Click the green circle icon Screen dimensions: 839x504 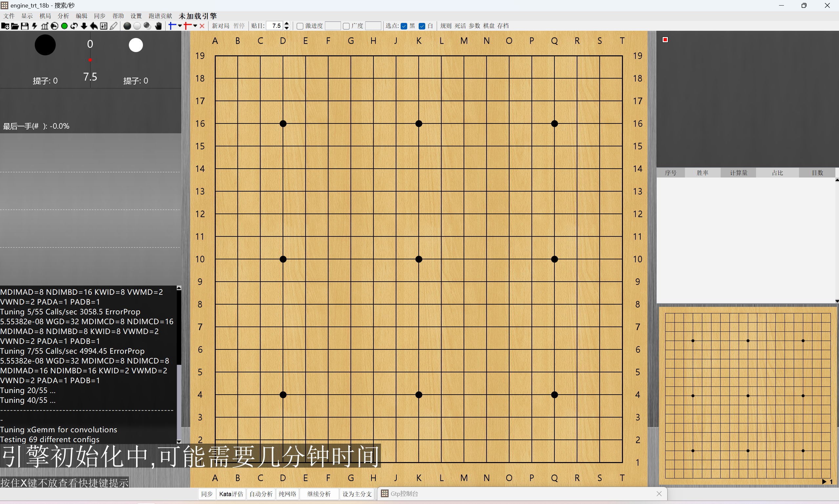(x=64, y=26)
